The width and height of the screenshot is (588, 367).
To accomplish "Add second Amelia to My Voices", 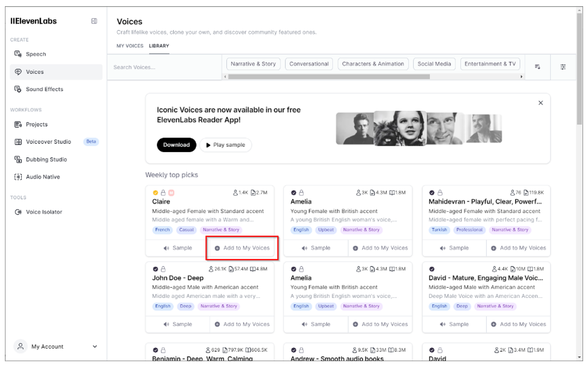I will (x=380, y=325).
